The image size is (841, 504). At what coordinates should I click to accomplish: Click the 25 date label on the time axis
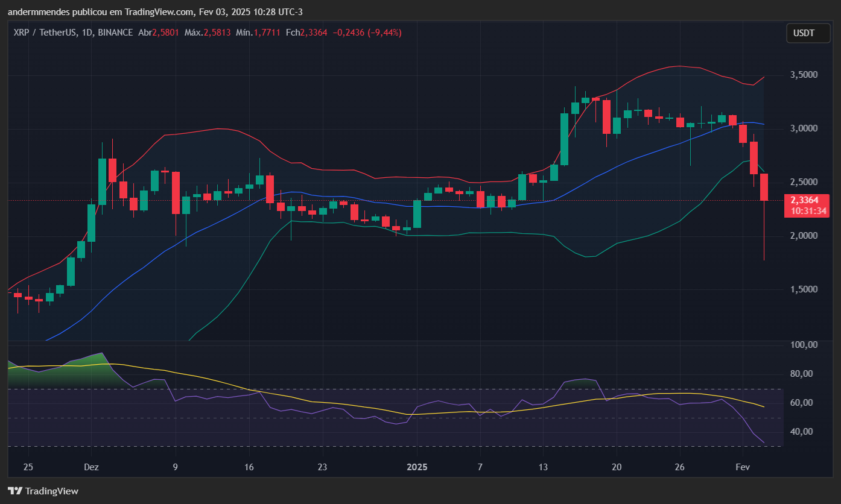pyautogui.click(x=28, y=467)
